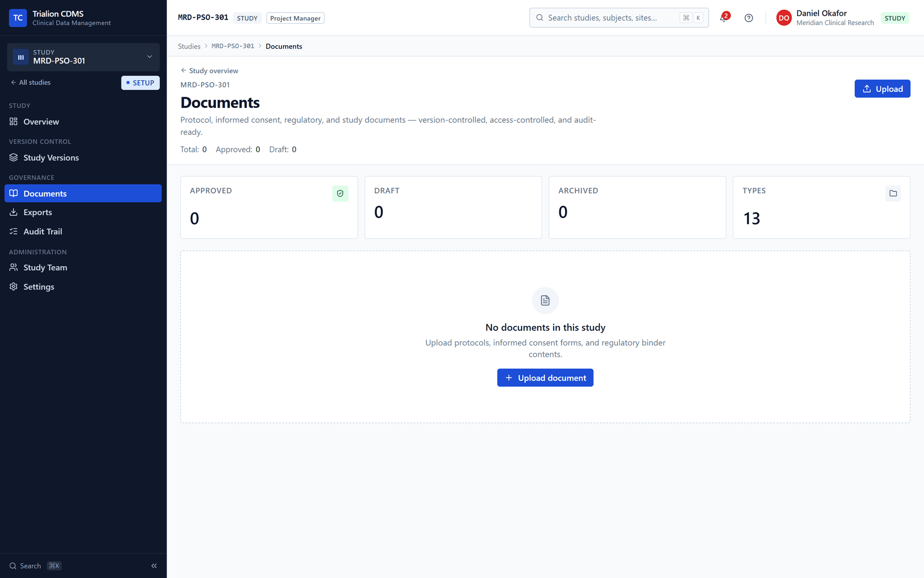
Task: Click the approved shield icon
Action: pos(340,194)
